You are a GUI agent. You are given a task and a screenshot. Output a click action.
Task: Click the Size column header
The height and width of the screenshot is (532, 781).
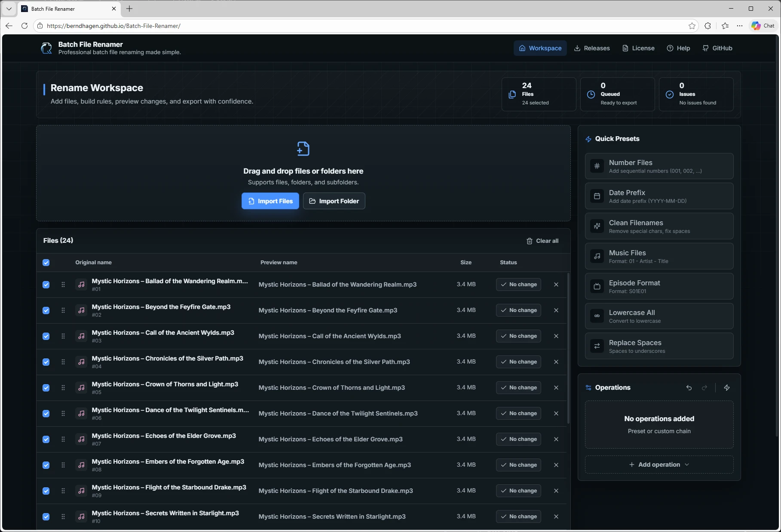pos(466,263)
